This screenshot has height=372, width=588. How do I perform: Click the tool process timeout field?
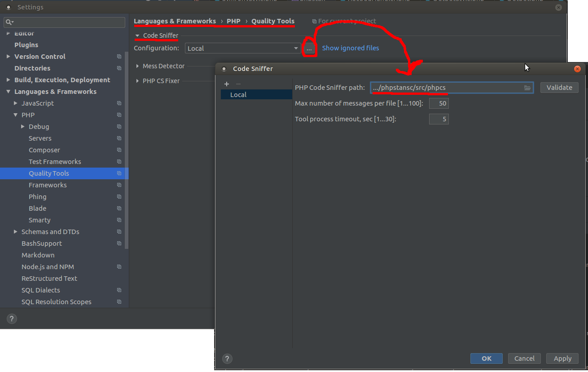click(x=439, y=119)
